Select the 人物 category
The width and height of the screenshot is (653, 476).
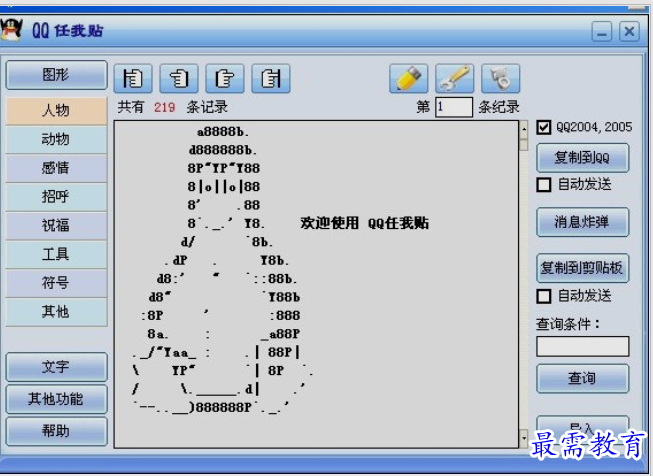click(x=56, y=111)
